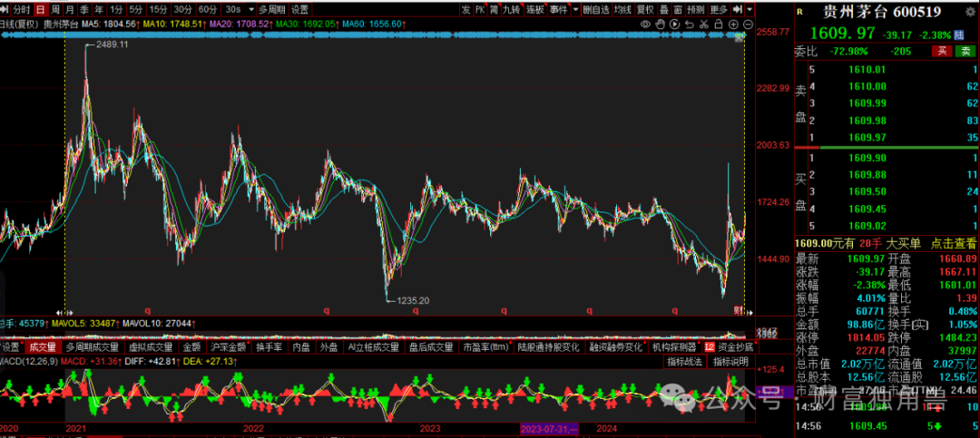
Task: Toggle the 叠 overlay button
Action: 663,9
